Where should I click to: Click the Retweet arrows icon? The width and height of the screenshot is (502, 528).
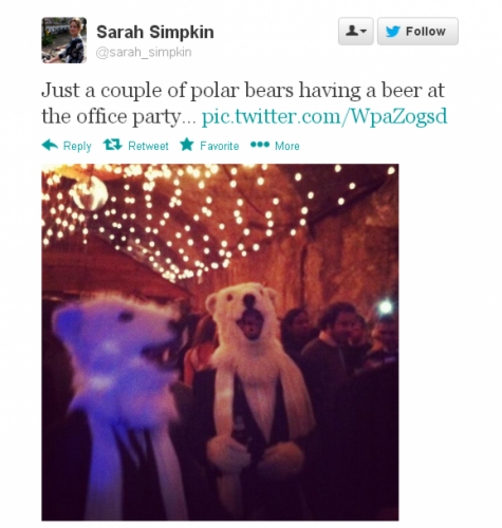[112, 145]
